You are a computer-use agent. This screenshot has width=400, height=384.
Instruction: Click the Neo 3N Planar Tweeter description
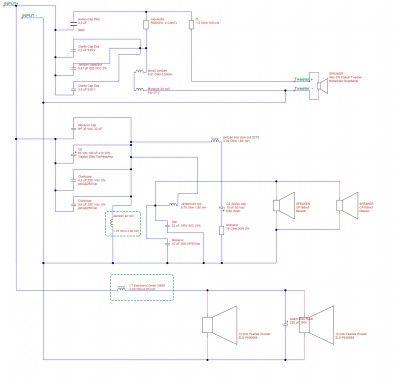click(345, 77)
